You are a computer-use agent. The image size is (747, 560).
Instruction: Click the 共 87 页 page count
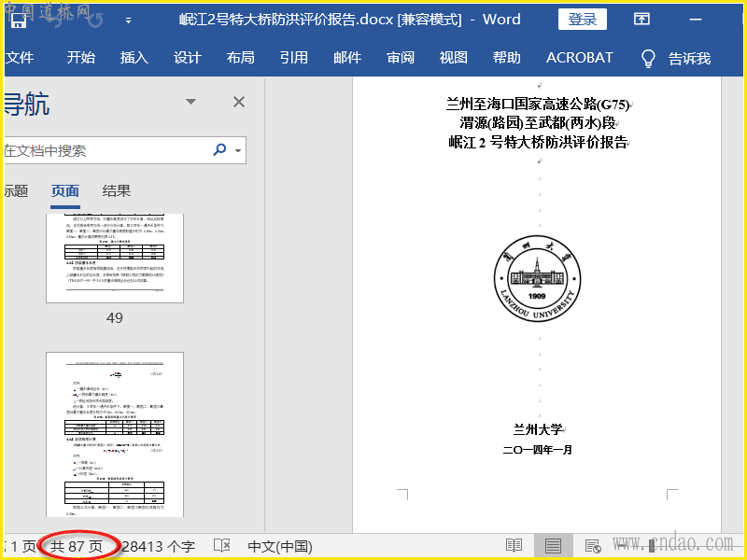tap(77, 546)
